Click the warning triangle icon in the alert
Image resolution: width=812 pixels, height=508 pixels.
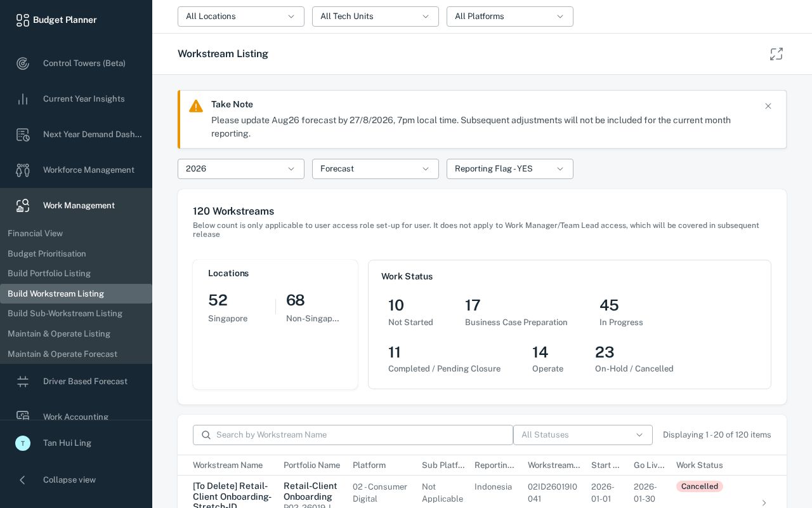click(196, 106)
